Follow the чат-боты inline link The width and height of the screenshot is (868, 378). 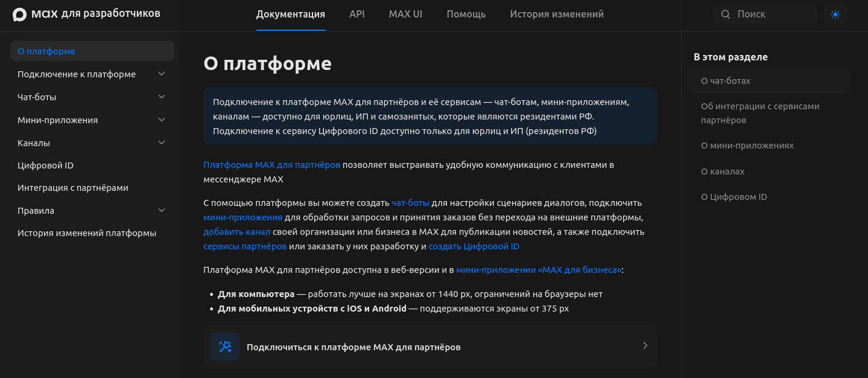click(411, 203)
